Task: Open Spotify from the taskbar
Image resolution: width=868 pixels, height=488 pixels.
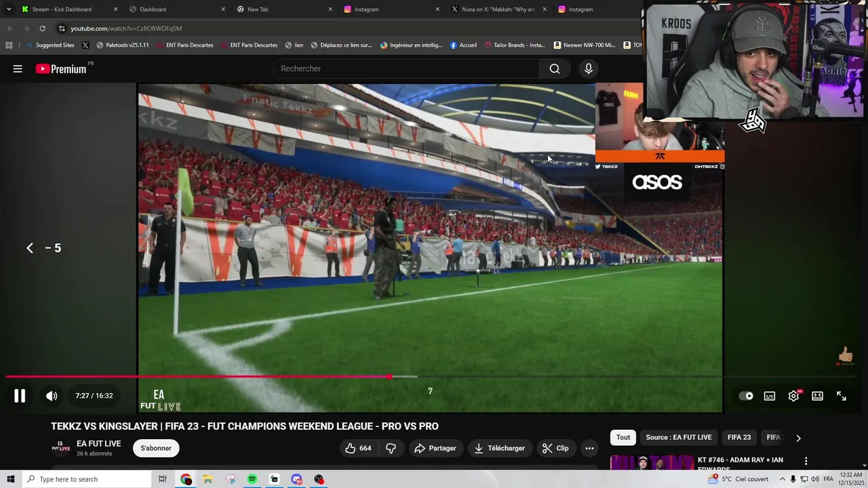Action: (x=252, y=479)
